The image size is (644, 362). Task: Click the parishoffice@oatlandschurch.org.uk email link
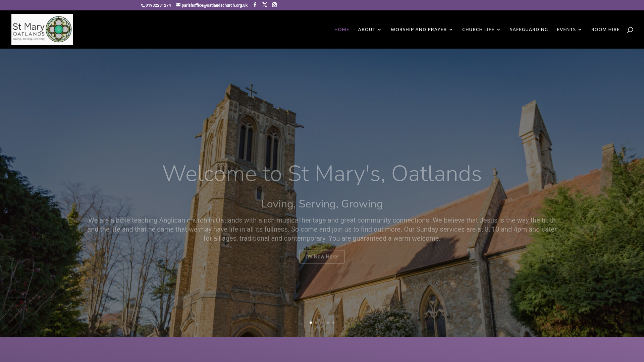[212, 5]
